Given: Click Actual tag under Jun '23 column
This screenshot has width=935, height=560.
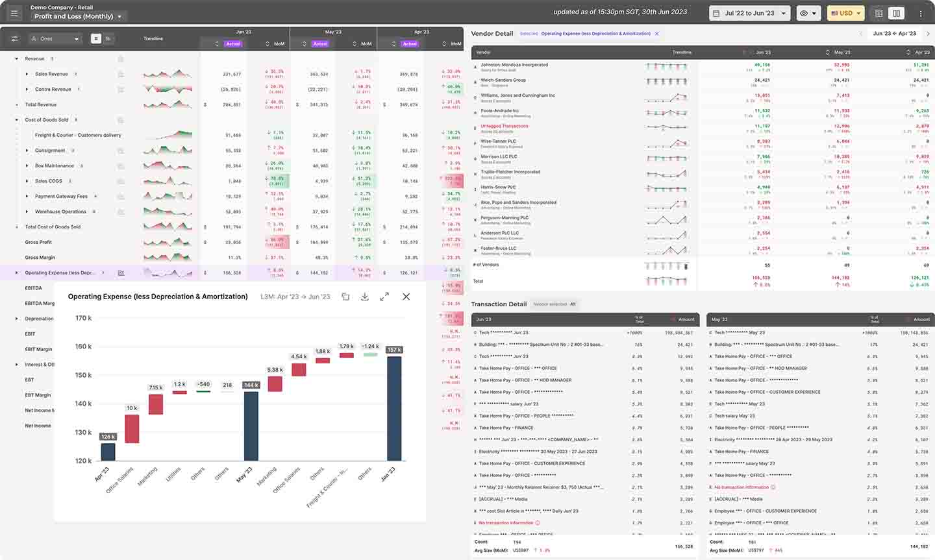Looking at the screenshot, I should (233, 44).
